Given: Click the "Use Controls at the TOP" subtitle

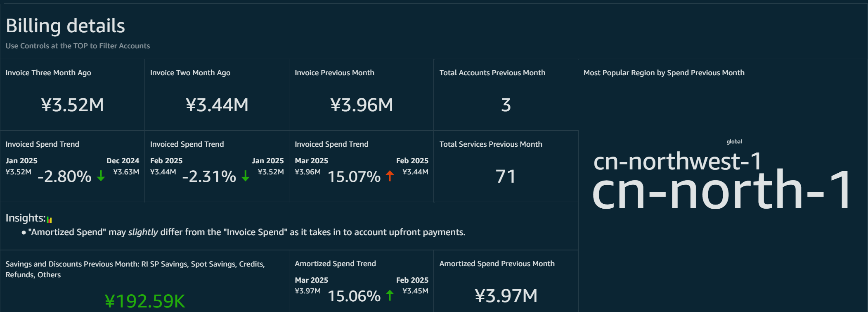Looking at the screenshot, I should 78,46.
